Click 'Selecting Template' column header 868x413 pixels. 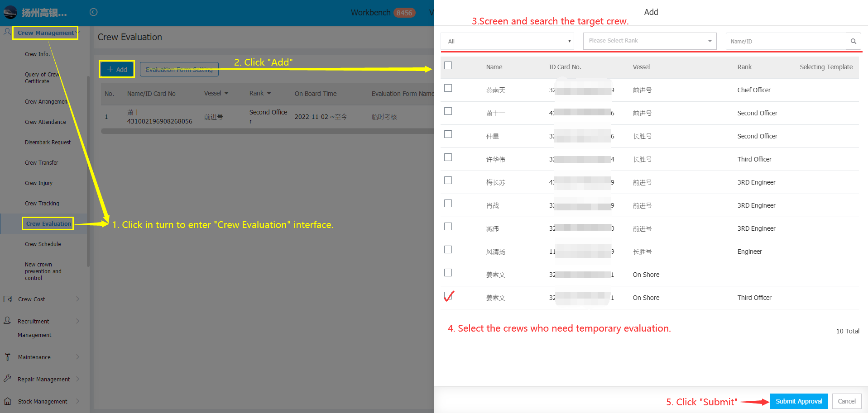tap(826, 67)
